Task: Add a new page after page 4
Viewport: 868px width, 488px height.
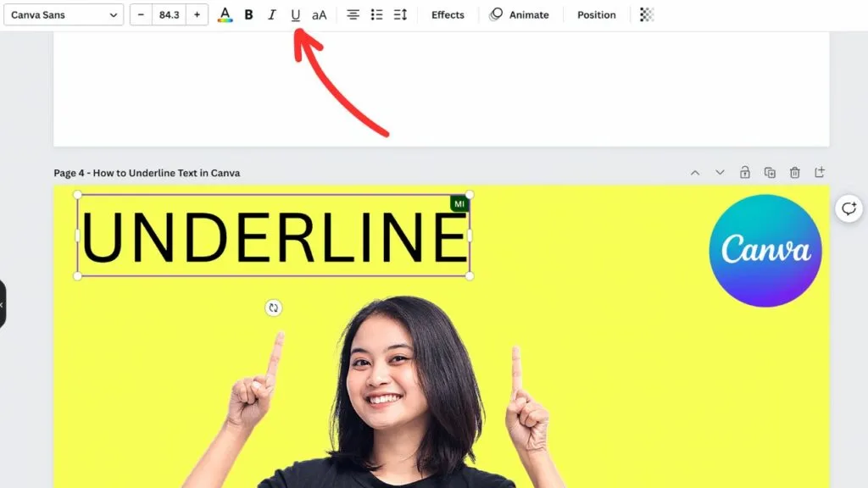Action: pyautogui.click(x=820, y=172)
